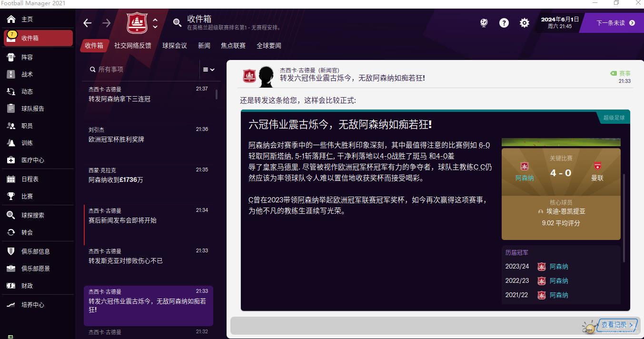Screen dimensions: 644x339
Task: Switch to the 焦点联赛 tab
Action: coord(233,46)
